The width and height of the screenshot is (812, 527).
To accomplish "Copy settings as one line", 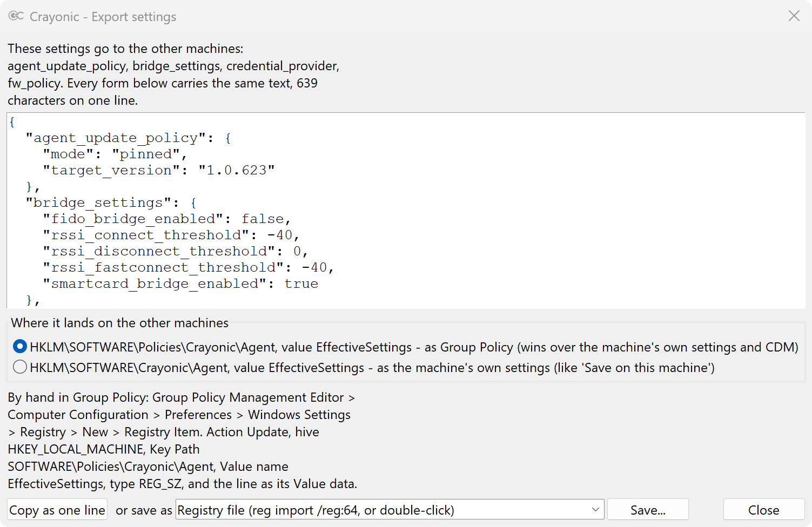I will pos(57,510).
